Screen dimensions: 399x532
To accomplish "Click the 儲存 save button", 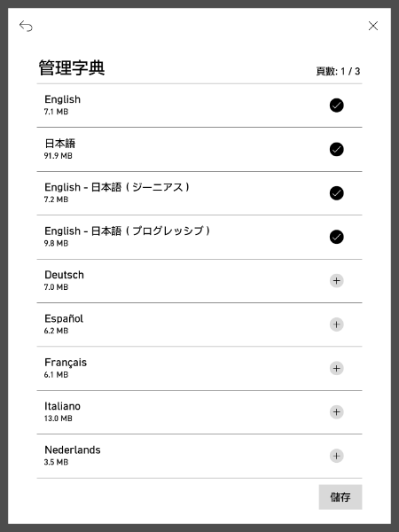I will pyautogui.click(x=340, y=497).
